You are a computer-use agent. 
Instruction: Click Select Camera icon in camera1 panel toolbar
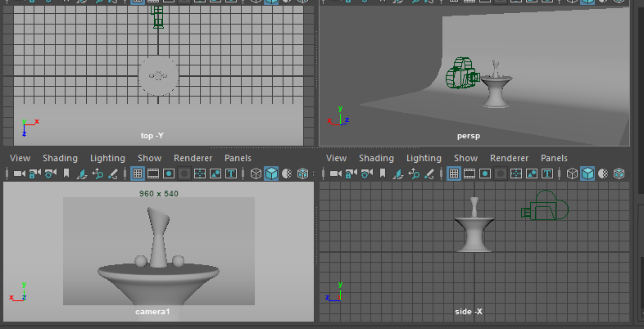click(x=20, y=174)
